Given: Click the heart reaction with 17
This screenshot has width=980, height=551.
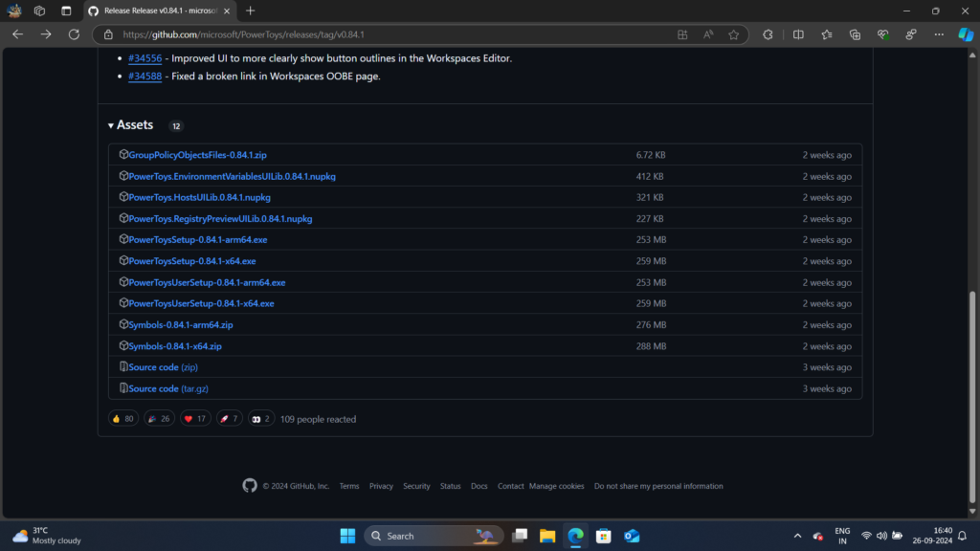Looking at the screenshot, I should (x=195, y=419).
